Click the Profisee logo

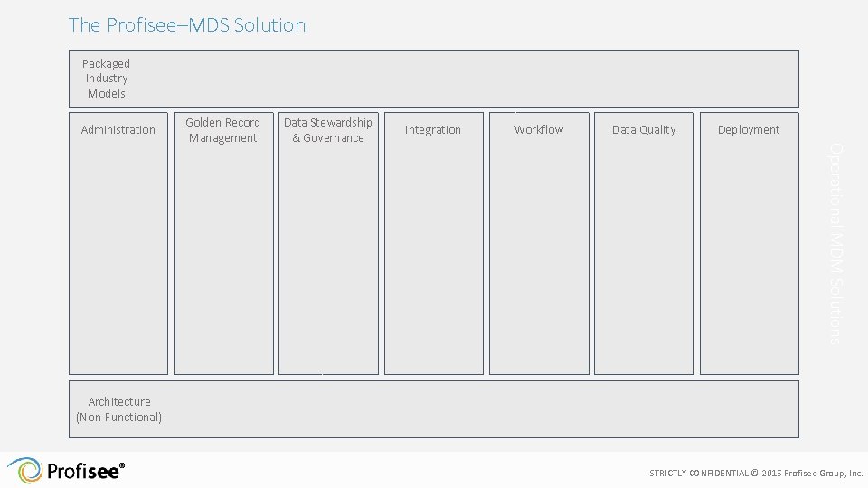click(x=66, y=470)
